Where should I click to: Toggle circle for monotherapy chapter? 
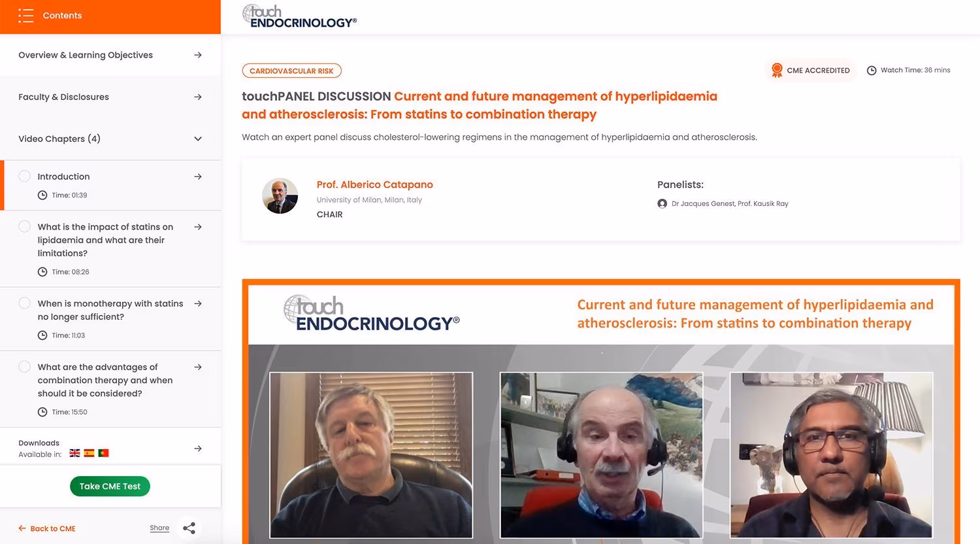[x=25, y=303]
